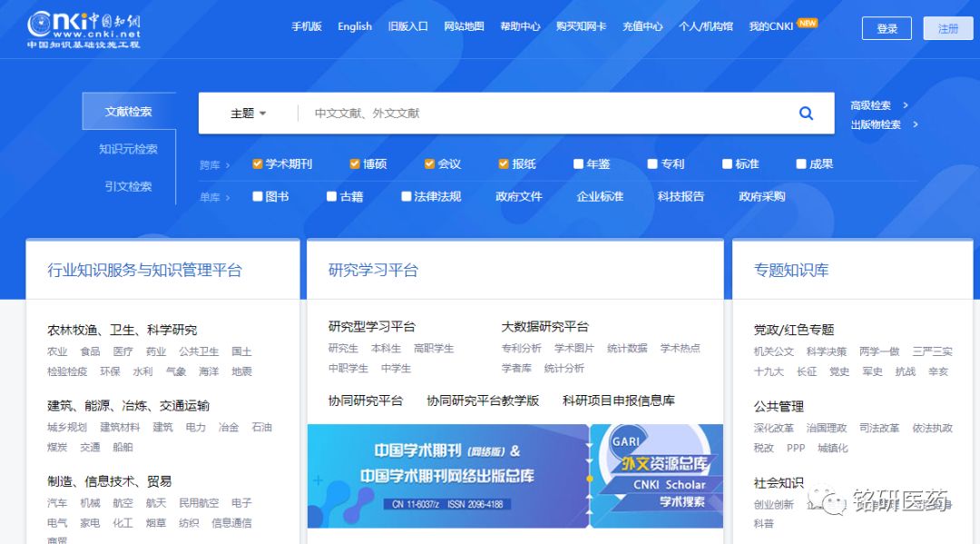
Task: Check the 专利 database option
Action: coord(652,164)
